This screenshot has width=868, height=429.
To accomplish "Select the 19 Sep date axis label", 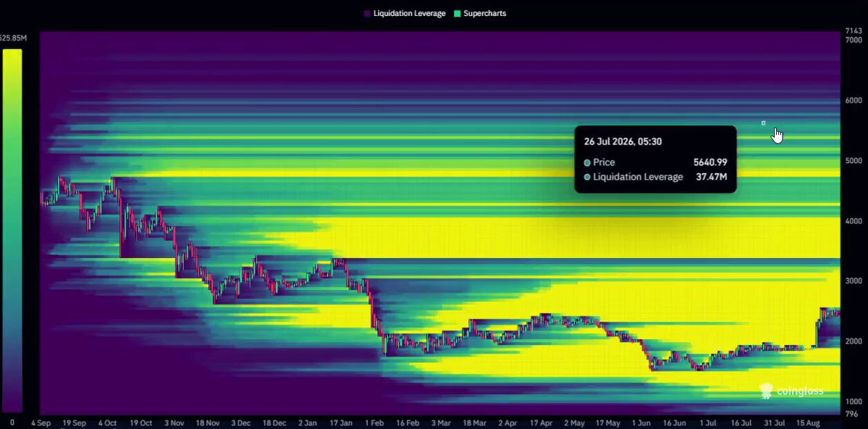I will pos(74,423).
